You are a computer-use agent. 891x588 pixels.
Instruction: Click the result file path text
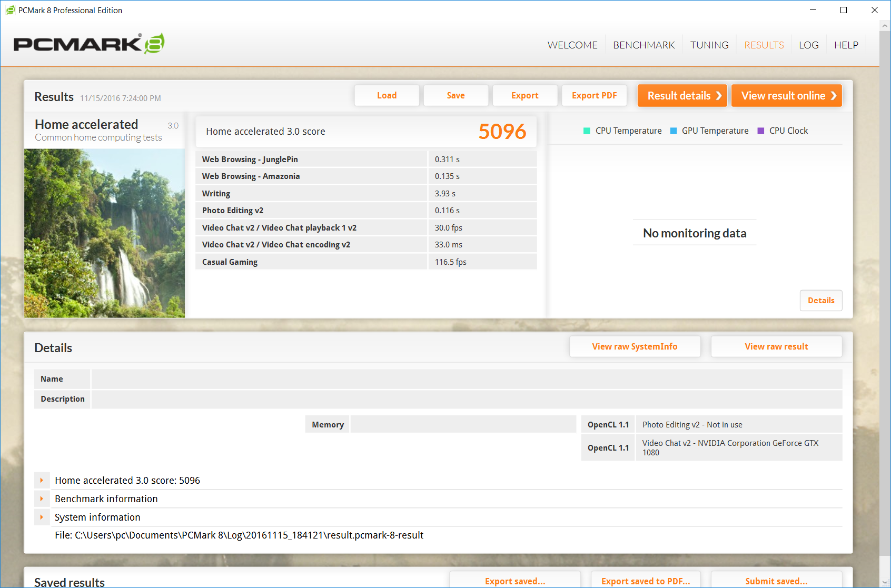(x=239, y=535)
